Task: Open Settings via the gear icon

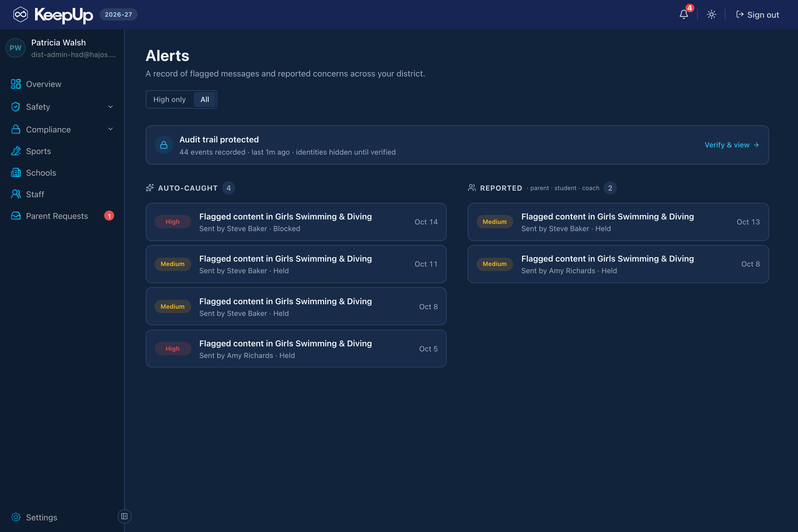Action: coord(16,517)
